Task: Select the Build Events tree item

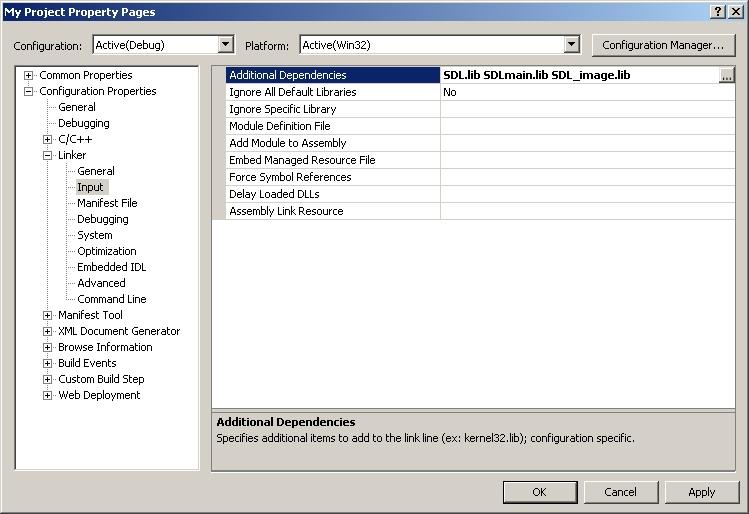Action: pyautogui.click(x=87, y=363)
